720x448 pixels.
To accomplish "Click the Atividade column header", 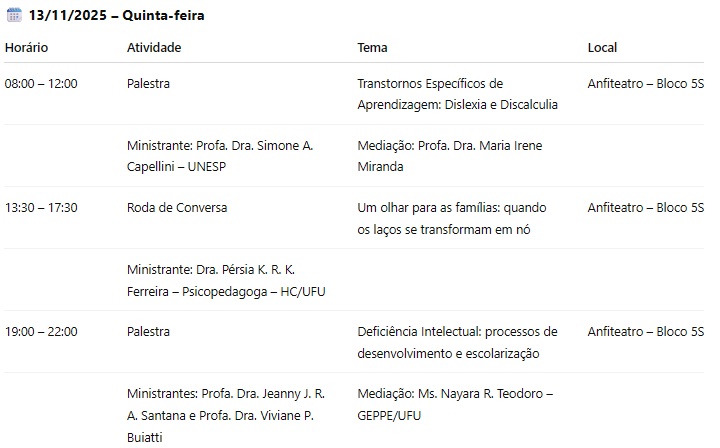I will tap(154, 47).
